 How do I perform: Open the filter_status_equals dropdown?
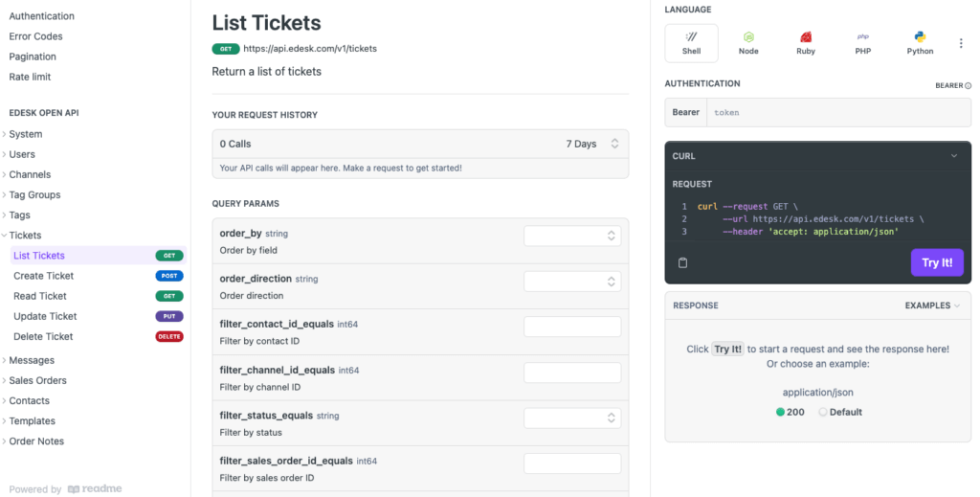[x=572, y=418]
